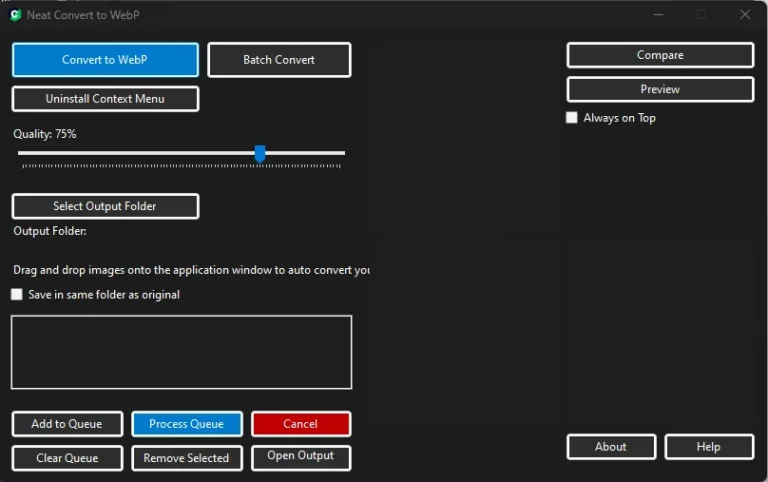This screenshot has width=768, height=482.
Task: Start Process Queue
Action: (187, 424)
